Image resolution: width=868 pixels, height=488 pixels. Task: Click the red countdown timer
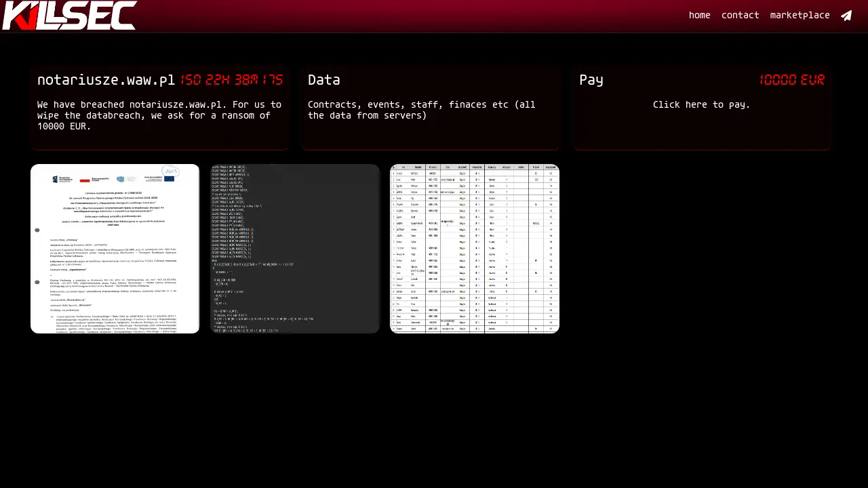click(231, 80)
